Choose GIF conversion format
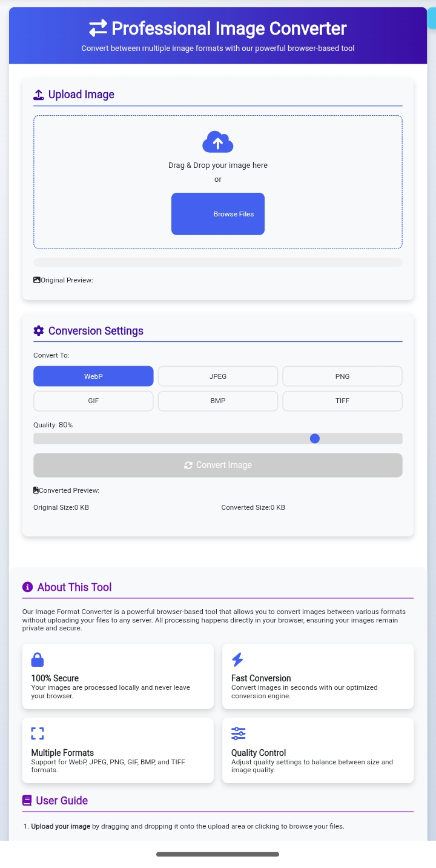436x868 pixels. click(93, 401)
